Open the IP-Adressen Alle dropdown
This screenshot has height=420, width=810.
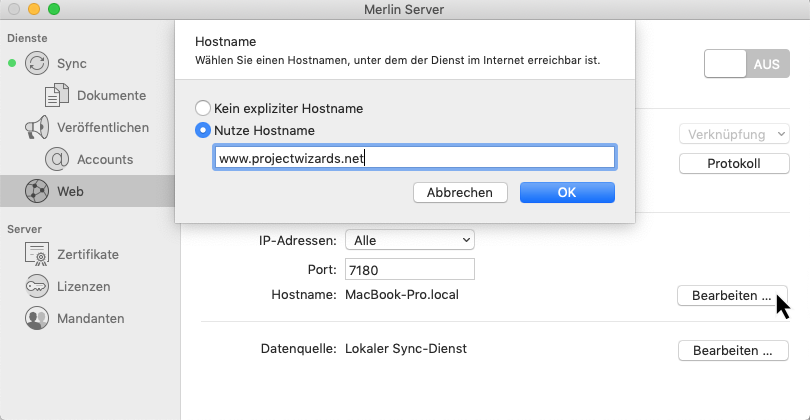click(410, 240)
